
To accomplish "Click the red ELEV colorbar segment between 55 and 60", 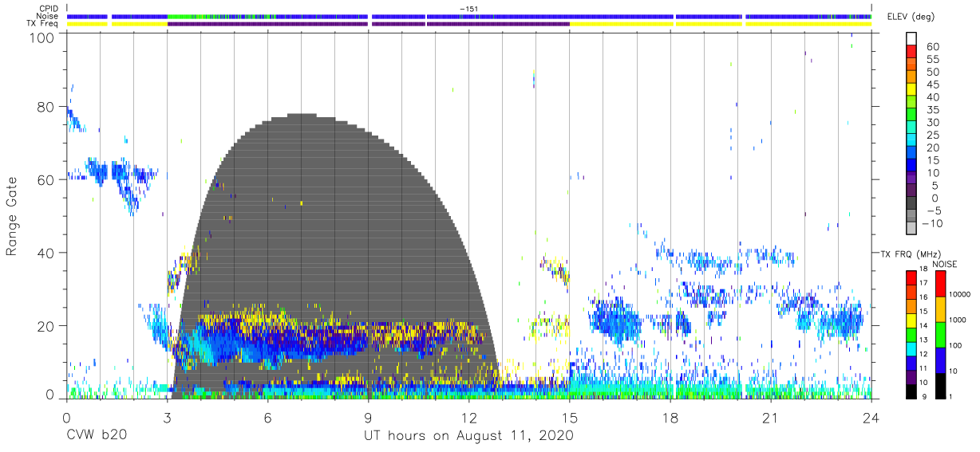I will pyautogui.click(x=911, y=53).
